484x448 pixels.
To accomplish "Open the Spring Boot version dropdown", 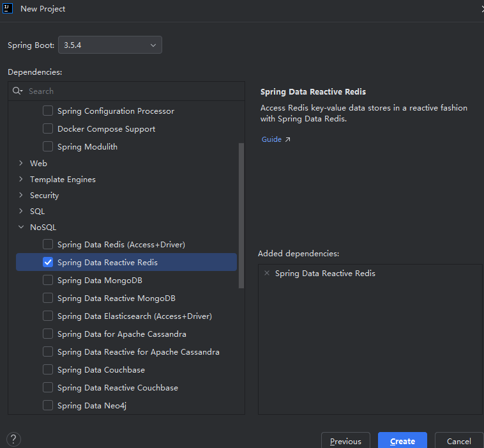I will tap(110, 45).
